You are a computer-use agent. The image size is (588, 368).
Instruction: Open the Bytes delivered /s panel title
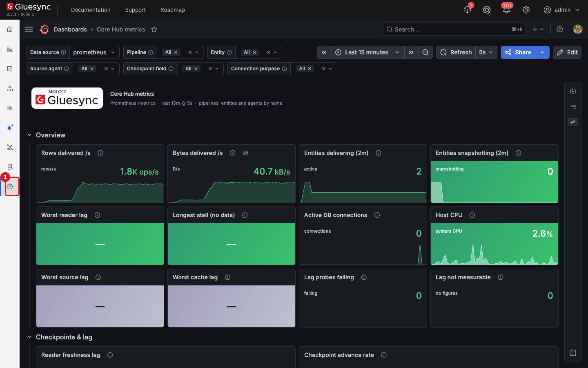point(198,153)
